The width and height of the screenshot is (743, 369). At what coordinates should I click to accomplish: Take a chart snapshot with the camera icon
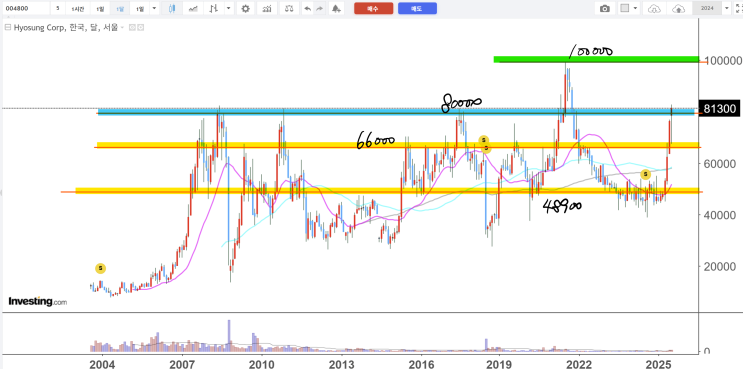[x=605, y=9]
